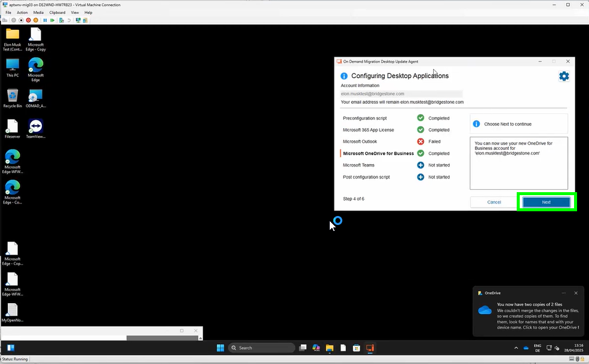Select the Microsoft Outlook step label
This screenshot has width=589, height=364.
(360, 141)
